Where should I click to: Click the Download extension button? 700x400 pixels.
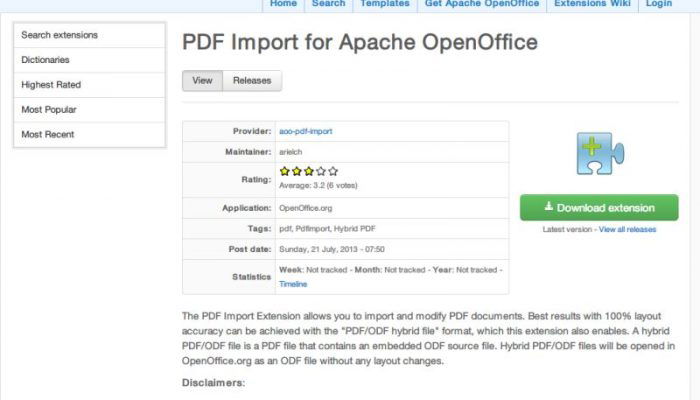click(599, 208)
